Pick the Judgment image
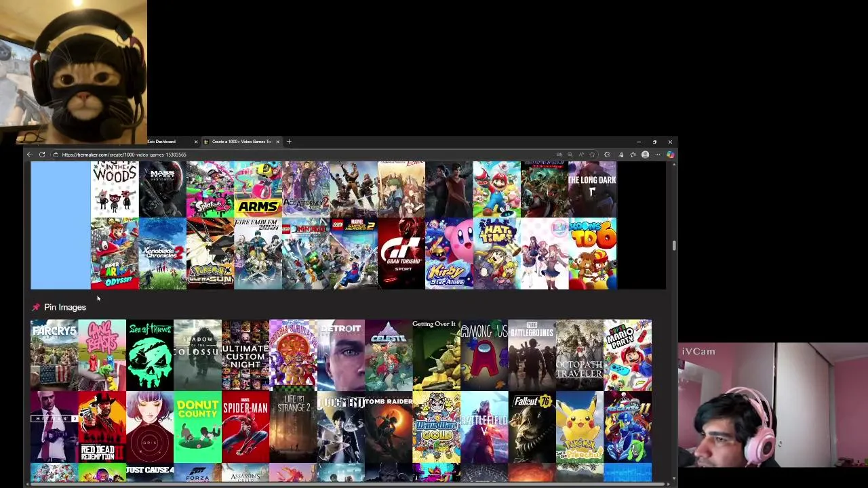868x488 pixels. click(341, 427)
